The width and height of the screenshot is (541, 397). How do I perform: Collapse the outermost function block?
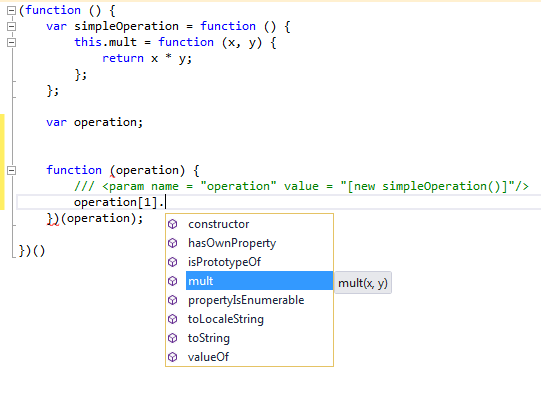[11, 10]
